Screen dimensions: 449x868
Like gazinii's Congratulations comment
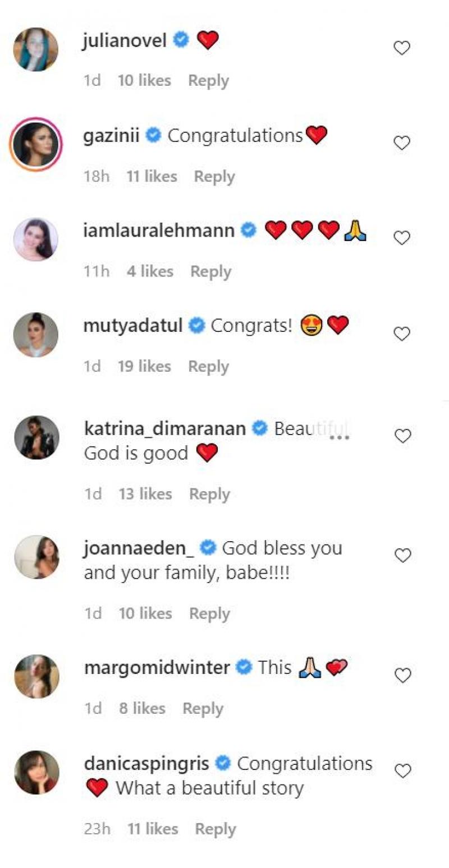click(402, 144)
